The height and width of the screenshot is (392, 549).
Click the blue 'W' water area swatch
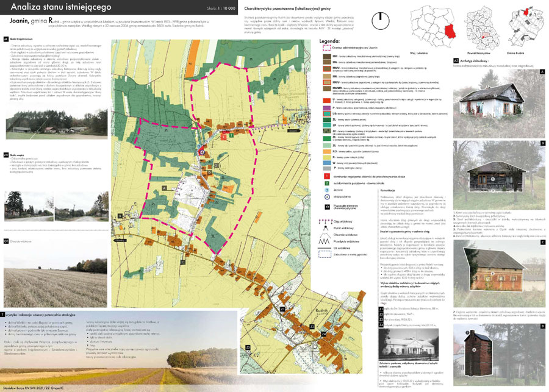pos(326,163)
